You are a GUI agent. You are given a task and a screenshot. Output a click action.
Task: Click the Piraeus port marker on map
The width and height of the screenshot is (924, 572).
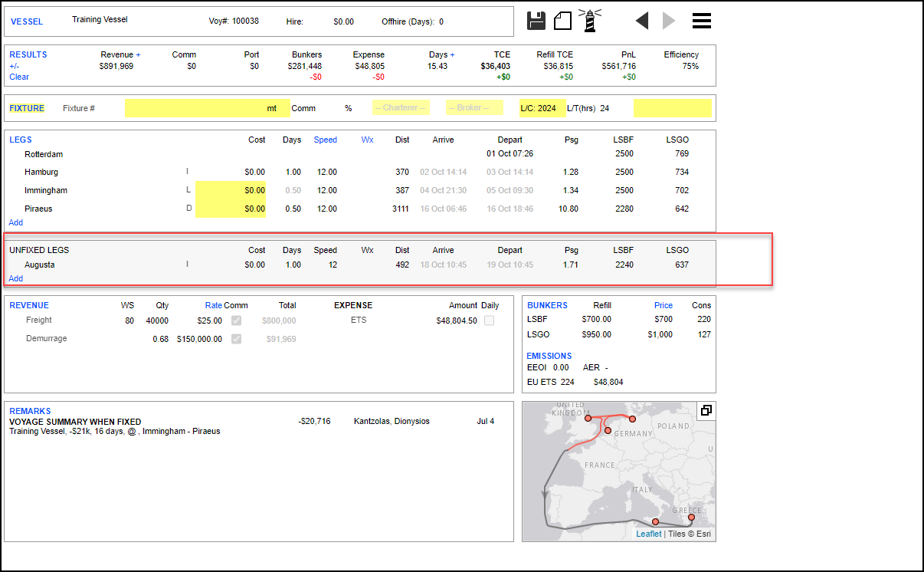tap(691, 518)
